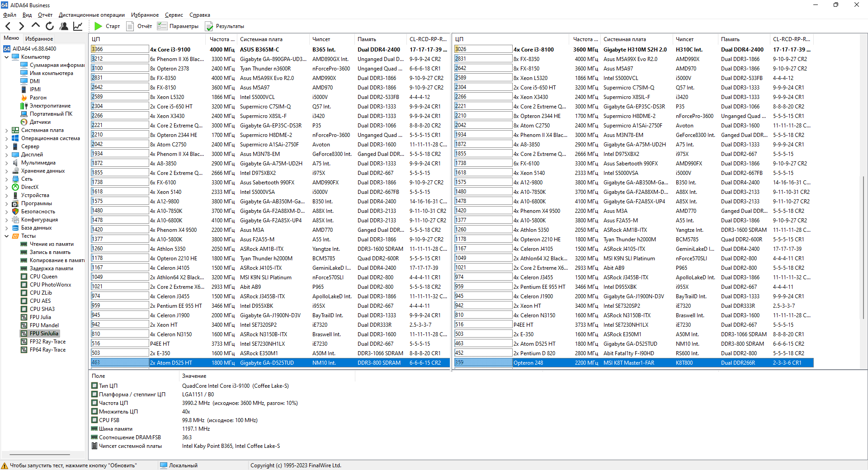Expand the Дисплей tree node

pos(6,155)
